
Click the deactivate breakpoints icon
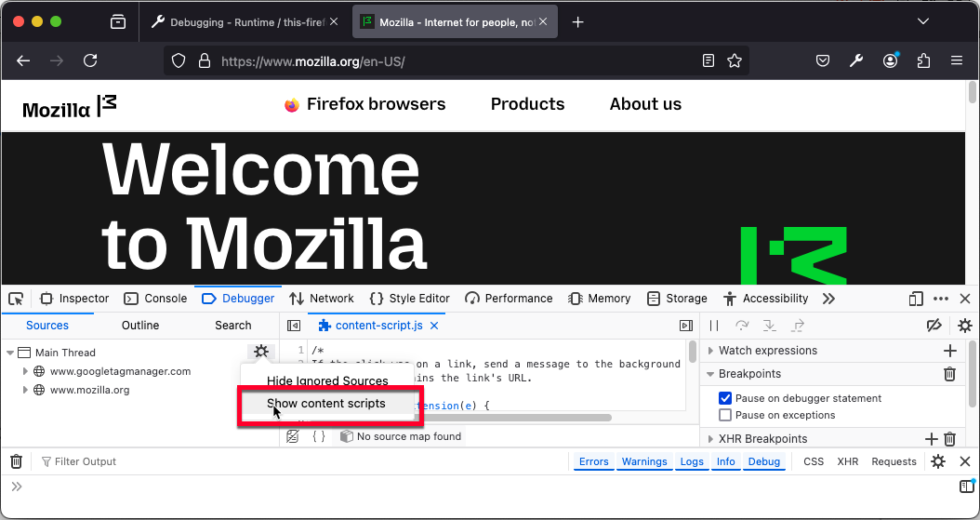(x=934, y=326)
